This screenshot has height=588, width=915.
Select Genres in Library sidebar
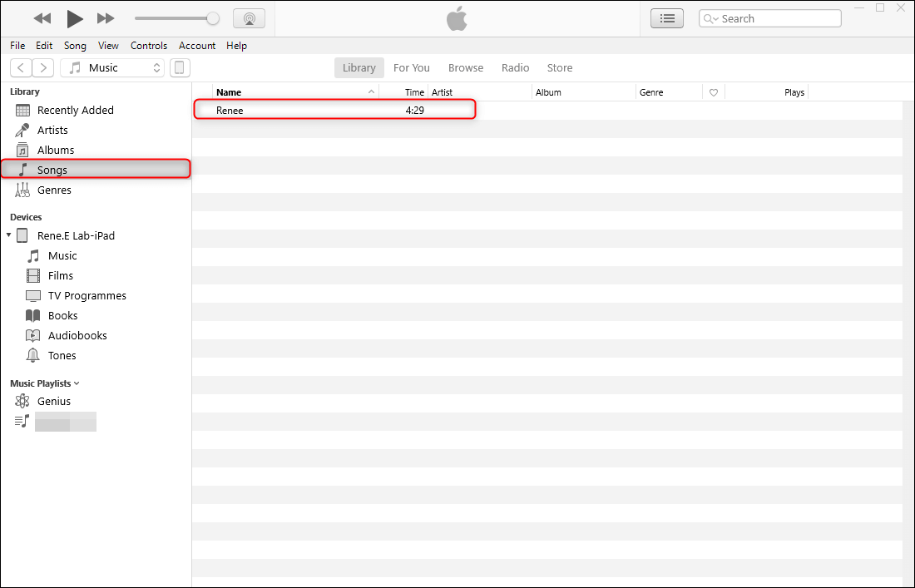pyautogui.click(x=96, y=190)
